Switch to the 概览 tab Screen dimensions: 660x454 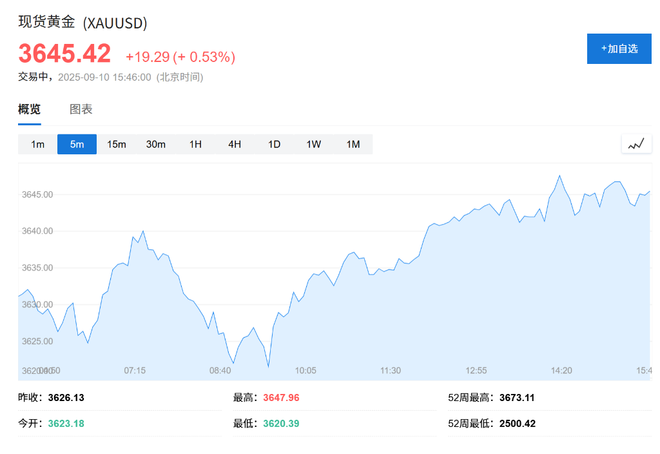point(30,109)
